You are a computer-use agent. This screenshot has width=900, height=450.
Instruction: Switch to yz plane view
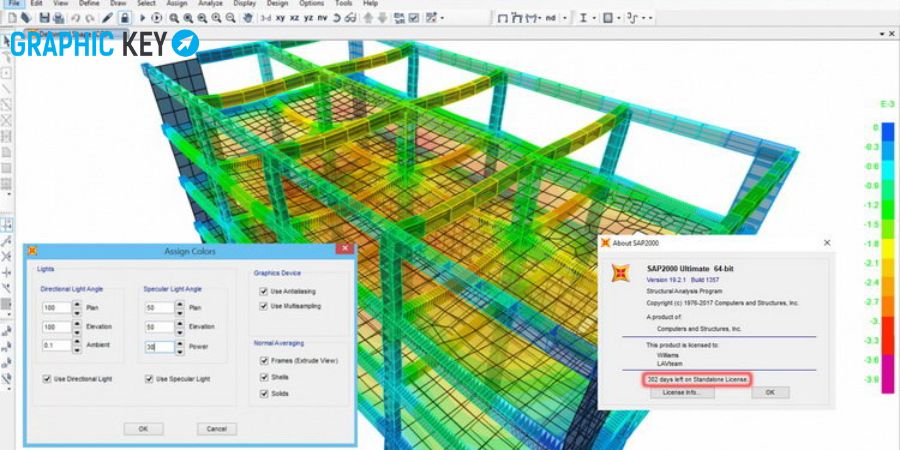pyautogui.click(x=309, y=18)
